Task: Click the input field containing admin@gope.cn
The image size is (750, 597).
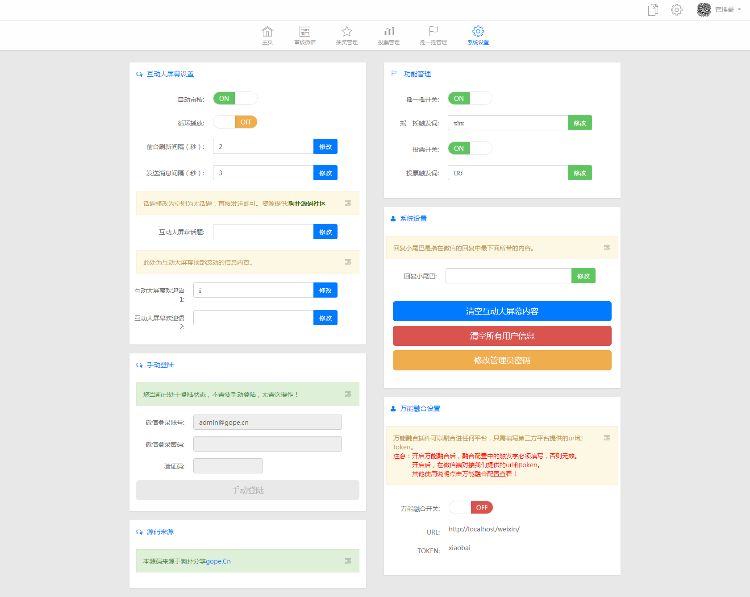Action: pyautogui.click(x=267, y=422)
